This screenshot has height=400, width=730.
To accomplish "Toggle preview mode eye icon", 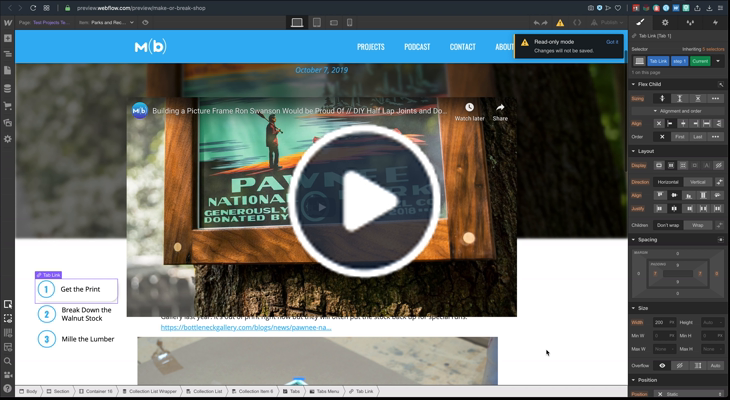I will pyautogui.click(x=146, y=22).
